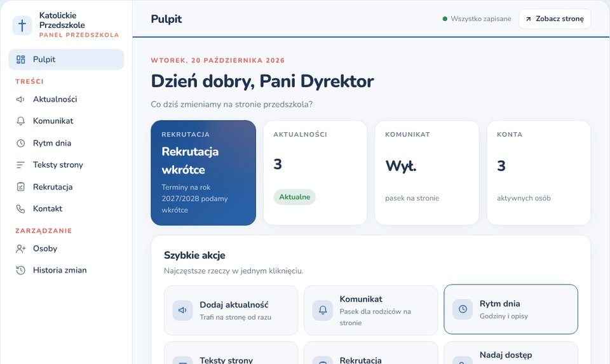Image resolution: width=610 pixels, height=364 pixels.
Task: Click Rytm dnia quick action card
Action: click(511, 309)
